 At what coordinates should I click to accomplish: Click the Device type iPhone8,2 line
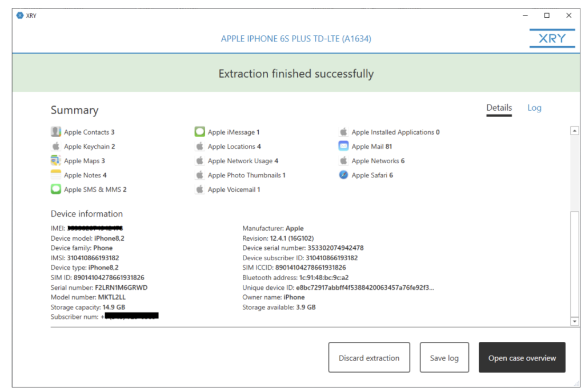pyautogui.click(x=85, y=268)
